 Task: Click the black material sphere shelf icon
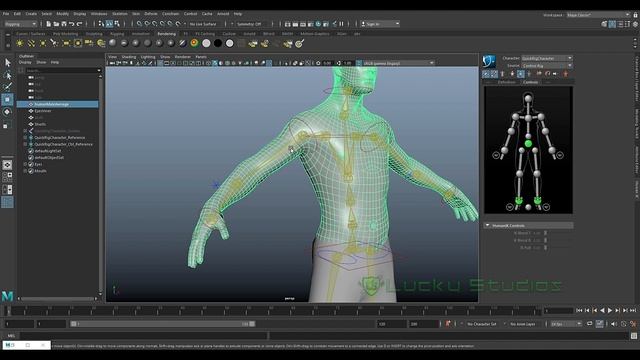218,43
